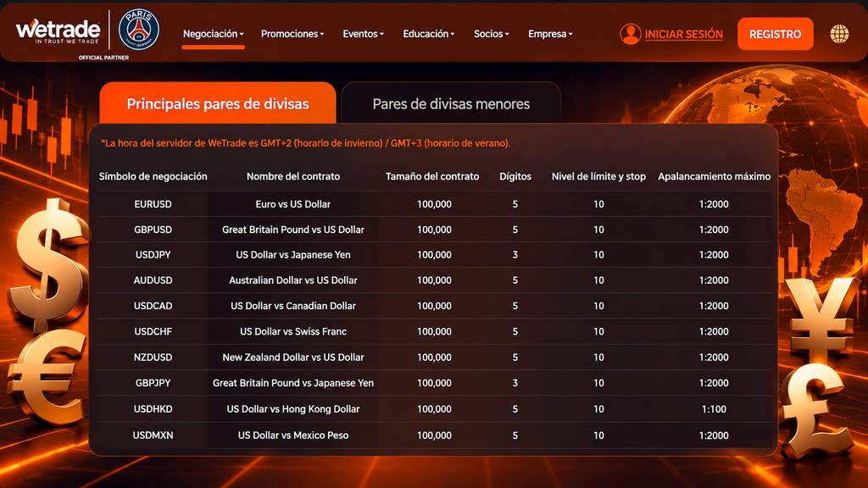Image resolution: width=868 pixels, height=488 pixels.
Task: Click 'Australian Dollar vs US Dollar' text
Action: [x=292, y=280]
